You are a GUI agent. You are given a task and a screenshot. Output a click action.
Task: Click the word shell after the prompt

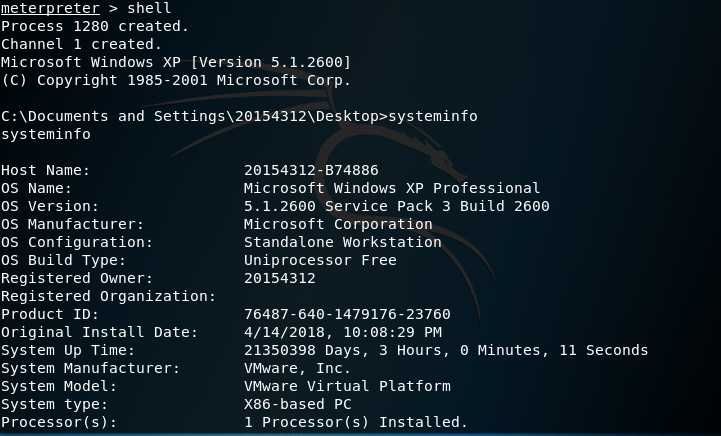point(149,8)
